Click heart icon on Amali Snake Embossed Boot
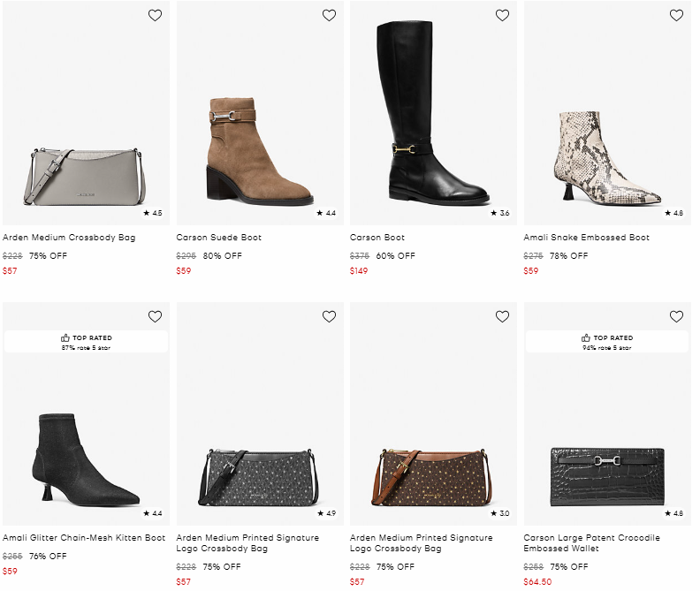The image size is (700, 591). [676, 15]
